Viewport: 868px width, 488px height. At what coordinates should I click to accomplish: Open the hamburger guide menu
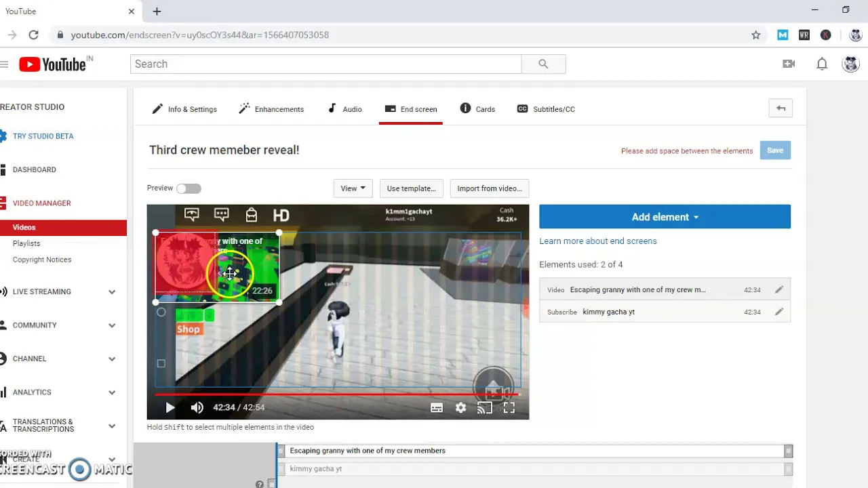pyautogui.click(x=4, y=64)
